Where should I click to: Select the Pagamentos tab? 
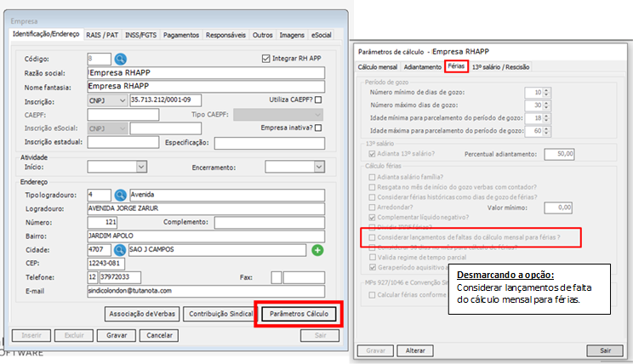(x=181, y=35)
